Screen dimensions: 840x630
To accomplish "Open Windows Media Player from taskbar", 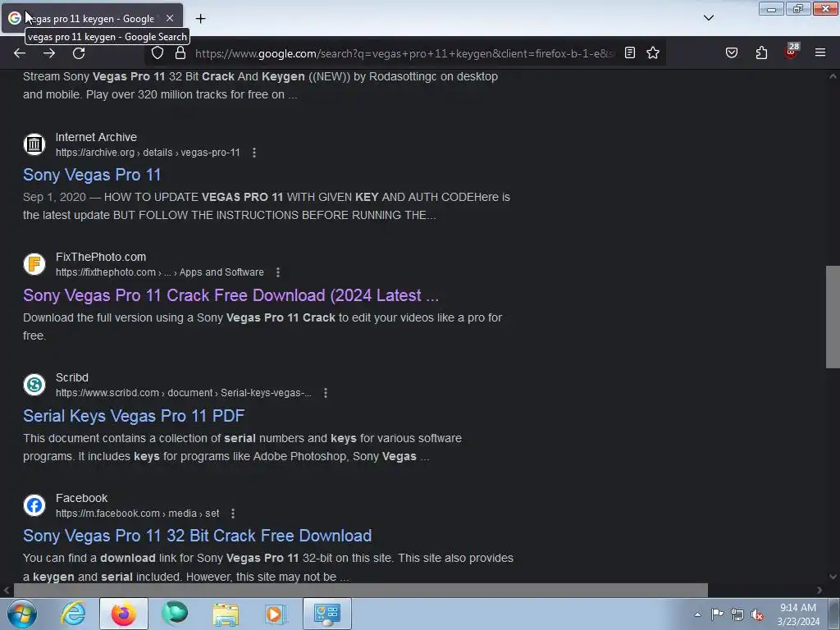I will coord(276,614).
